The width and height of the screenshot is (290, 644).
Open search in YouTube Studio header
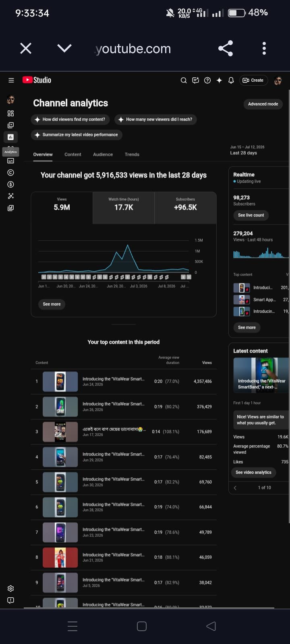point(184,80)
